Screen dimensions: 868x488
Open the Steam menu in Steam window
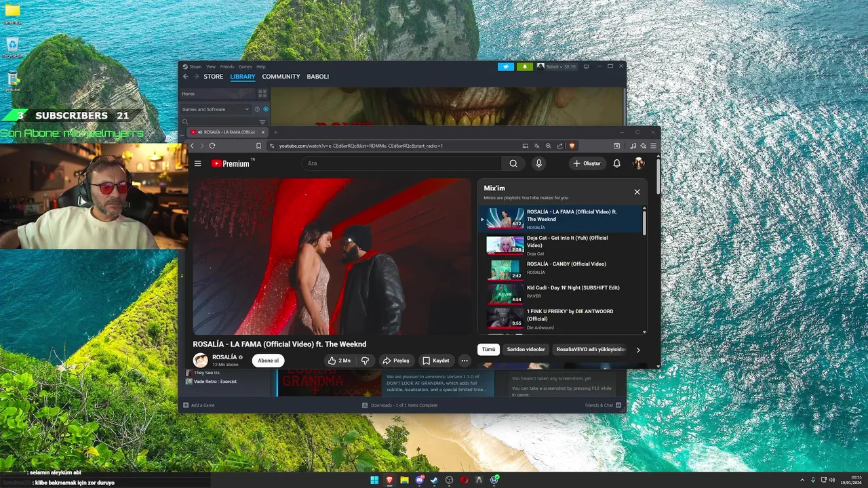[x=195, y=66]
